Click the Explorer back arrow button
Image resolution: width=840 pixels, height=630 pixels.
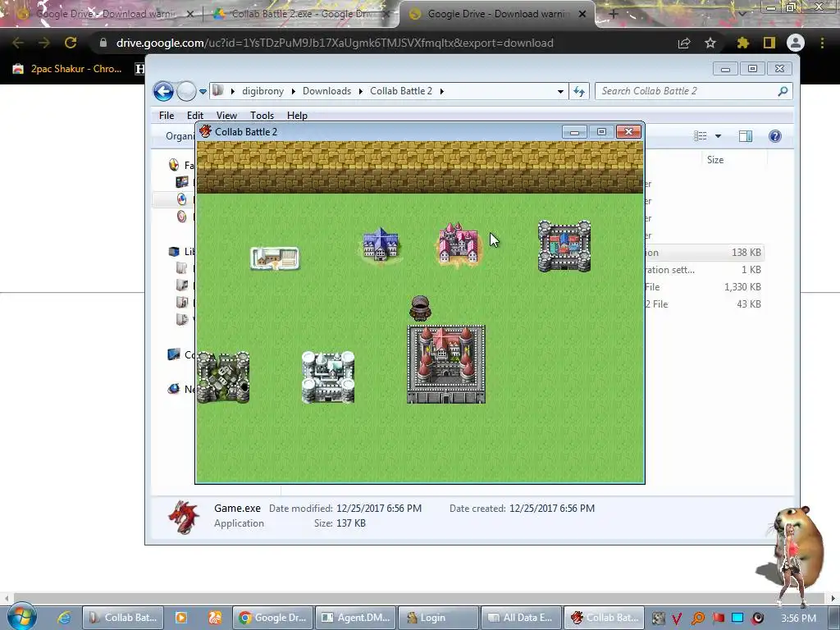pyautogui.click(x=163, y=91)
